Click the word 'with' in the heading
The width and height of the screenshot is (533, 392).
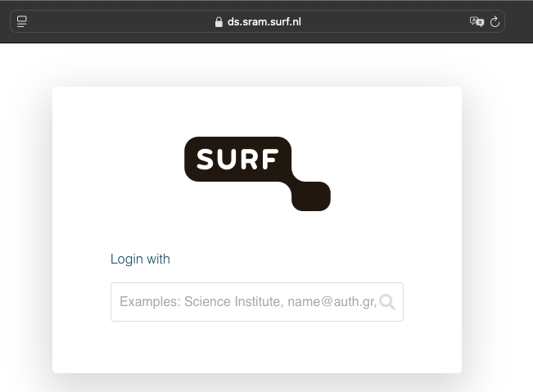[x=158, y=259]
